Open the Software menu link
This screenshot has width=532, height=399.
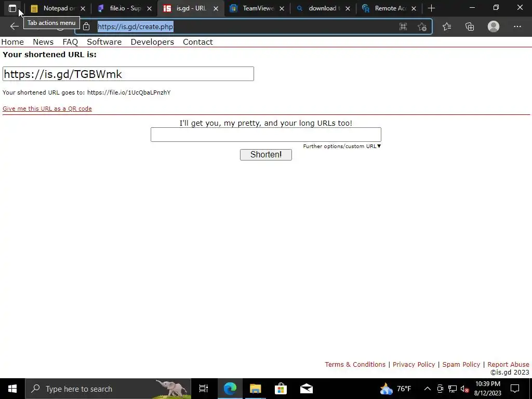(104, 42)
